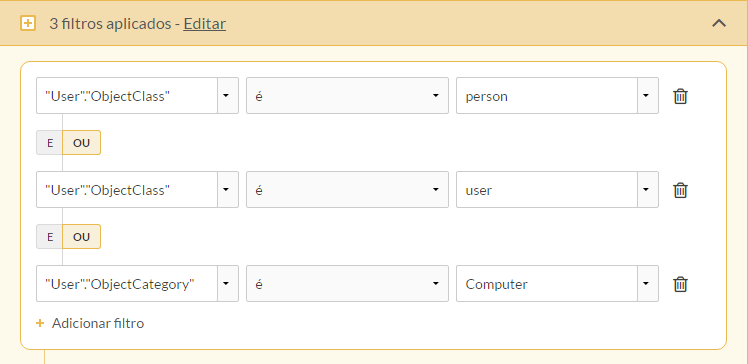
Task: Select OU operator between first and second filters
Action: pyautogui.click(x=82, y=143)
